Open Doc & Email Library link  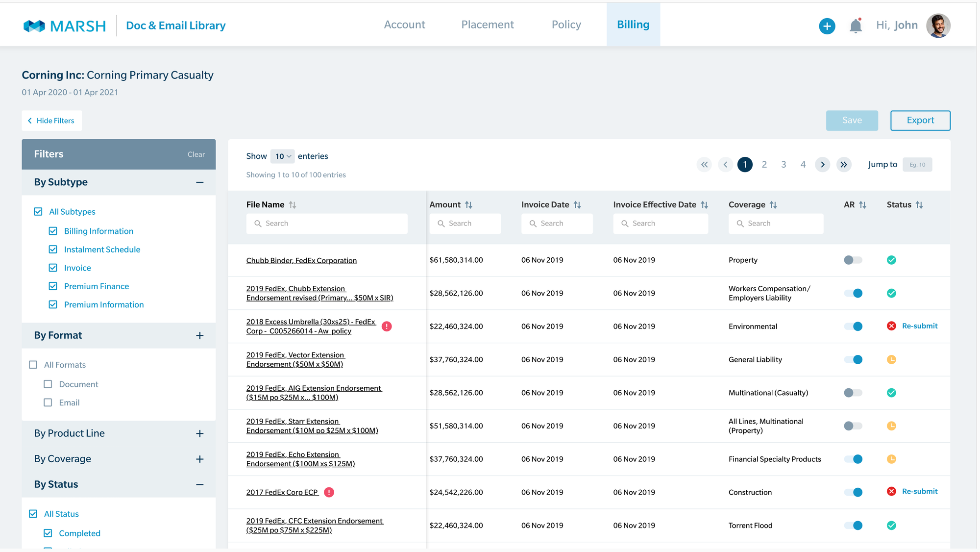click(x=175, y=25)
